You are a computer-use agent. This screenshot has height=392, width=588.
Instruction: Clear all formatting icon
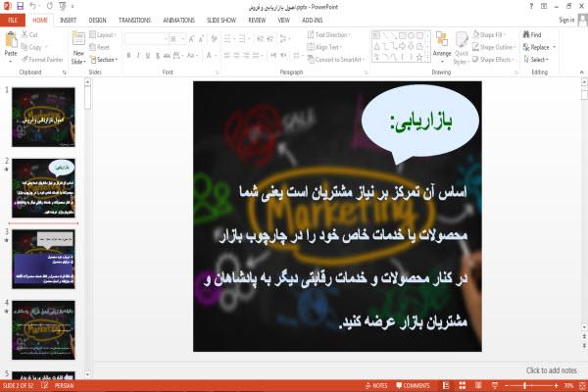click(214, 39)
